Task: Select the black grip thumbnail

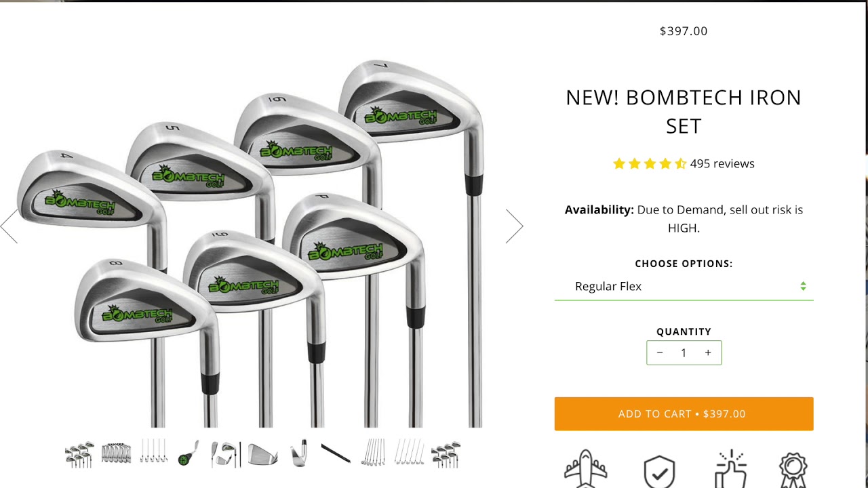Action: [x=335, y=453]
